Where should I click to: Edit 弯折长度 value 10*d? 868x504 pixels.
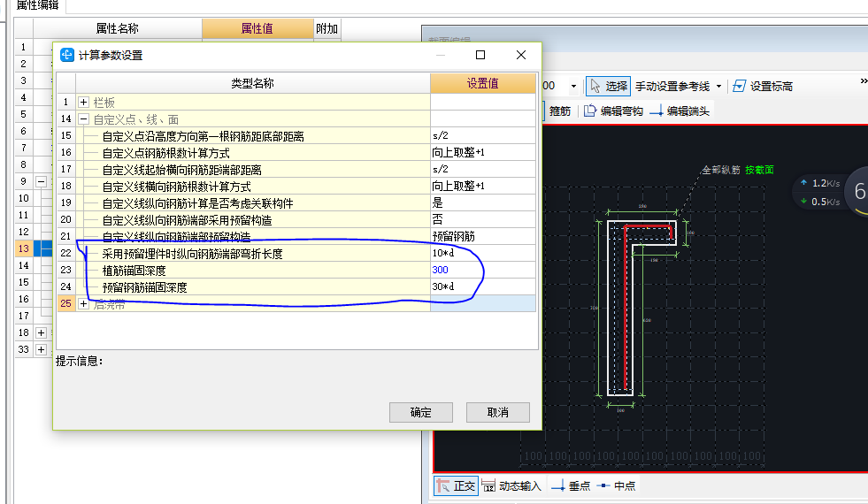[483, 253]
